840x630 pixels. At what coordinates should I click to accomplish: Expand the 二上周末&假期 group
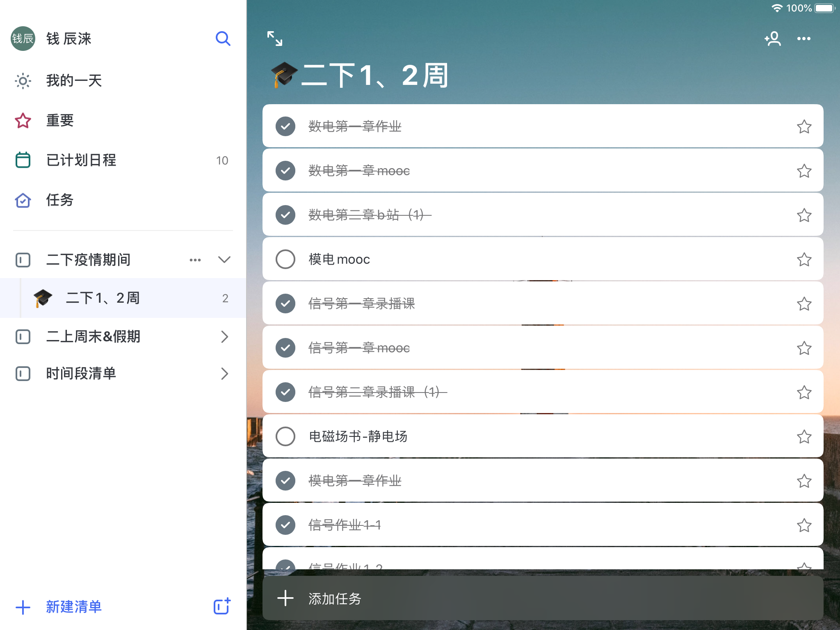click(224, 337)
